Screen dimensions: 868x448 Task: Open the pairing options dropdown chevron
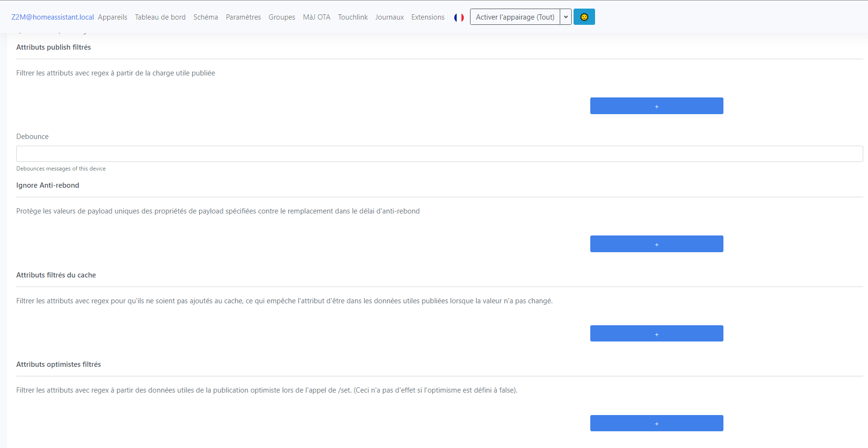coord(565,16)
